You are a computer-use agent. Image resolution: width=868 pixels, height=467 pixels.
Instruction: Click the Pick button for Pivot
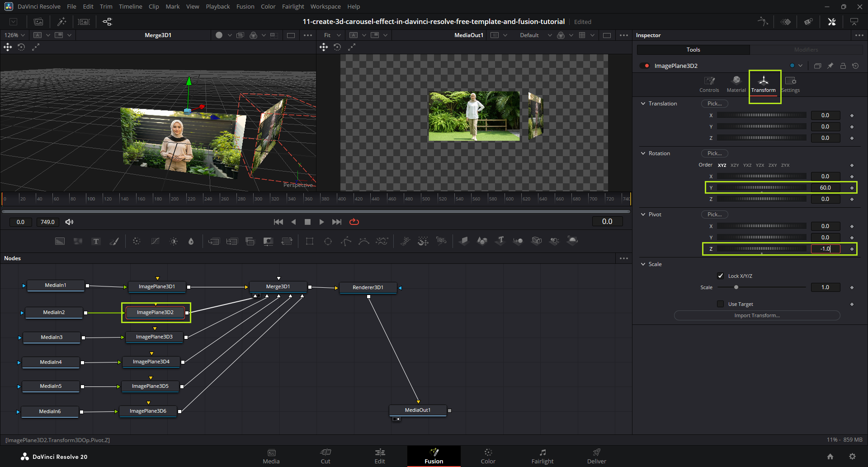714,214
